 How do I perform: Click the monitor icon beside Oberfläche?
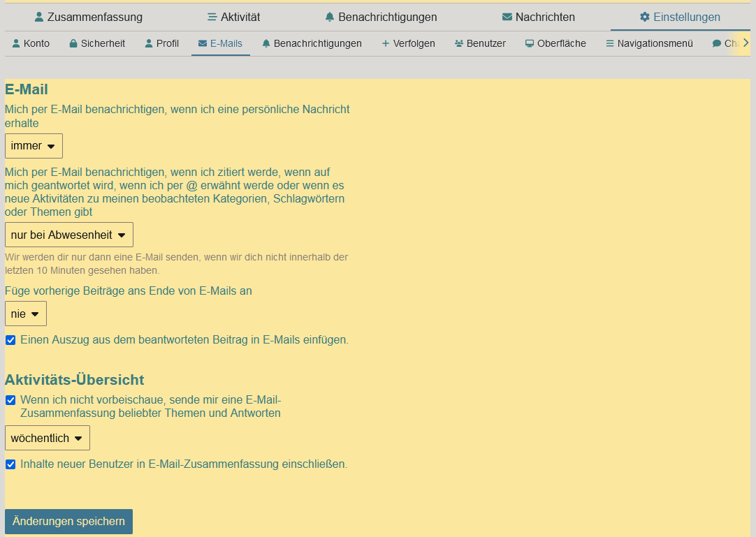tap(530, 43)
